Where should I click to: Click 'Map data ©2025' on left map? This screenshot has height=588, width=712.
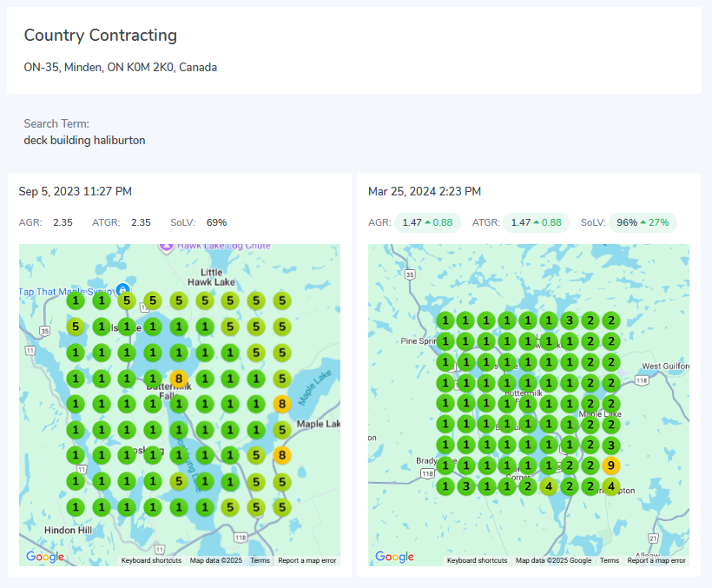(x=216, y=561)
